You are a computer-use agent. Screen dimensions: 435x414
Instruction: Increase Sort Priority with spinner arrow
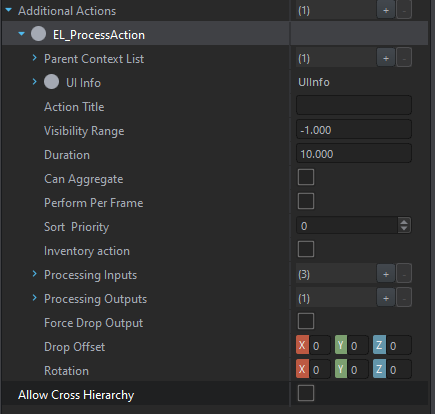(404, 222)
